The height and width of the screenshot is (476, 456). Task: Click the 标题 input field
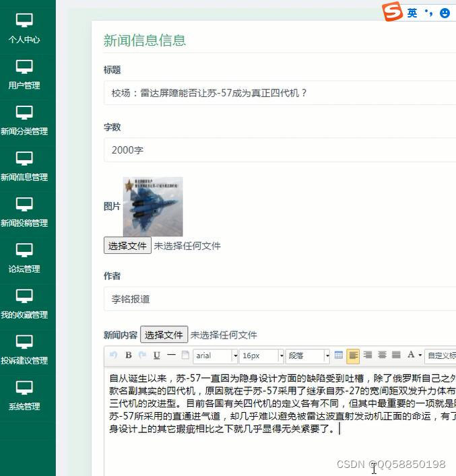coord(280,93)
